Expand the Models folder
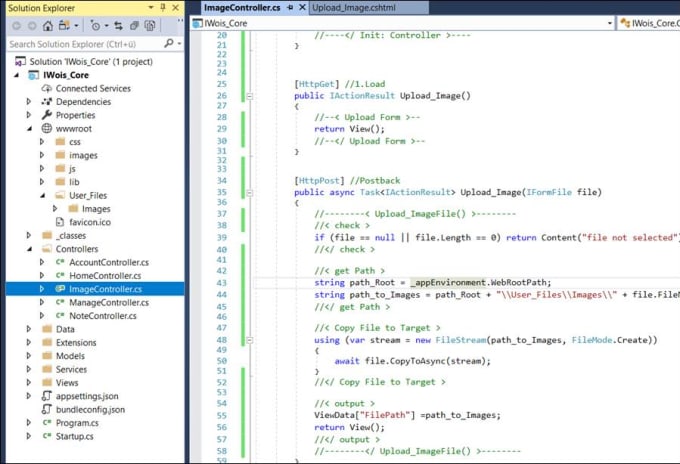This screenshot has height=464, width=680. tap(29, 356)
